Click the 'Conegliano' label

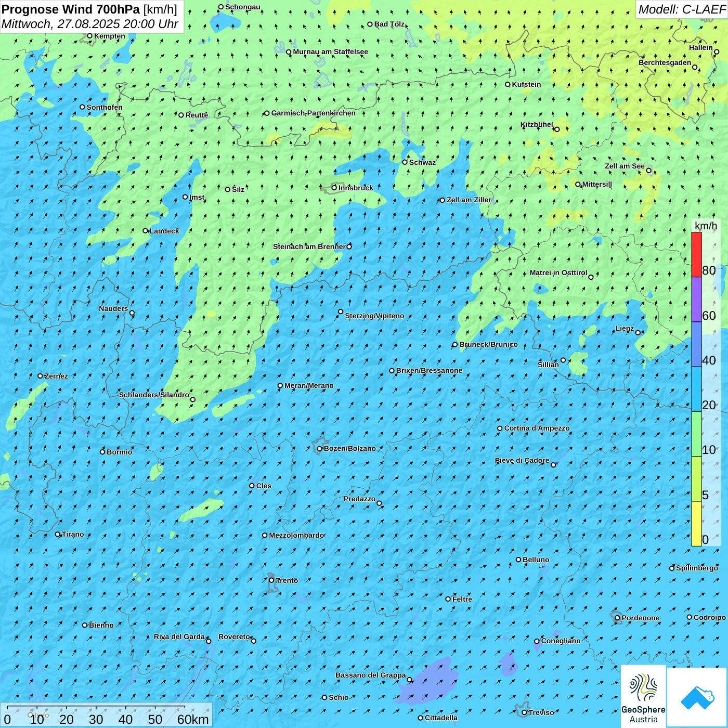tap(561, 641)
